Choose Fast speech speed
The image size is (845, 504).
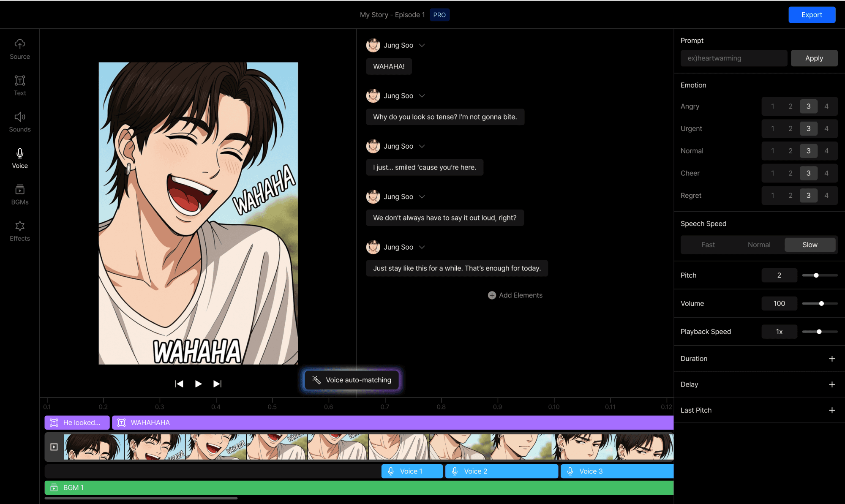coord(708,245)
